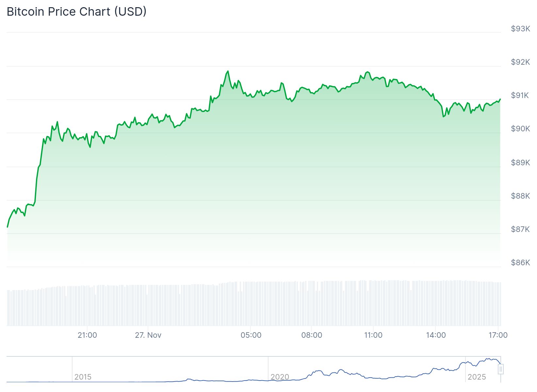This screenshot has width=537, height=392.
Task: Click the Bitcoin Price Chart (USD) title
Action: click(76, 12)
